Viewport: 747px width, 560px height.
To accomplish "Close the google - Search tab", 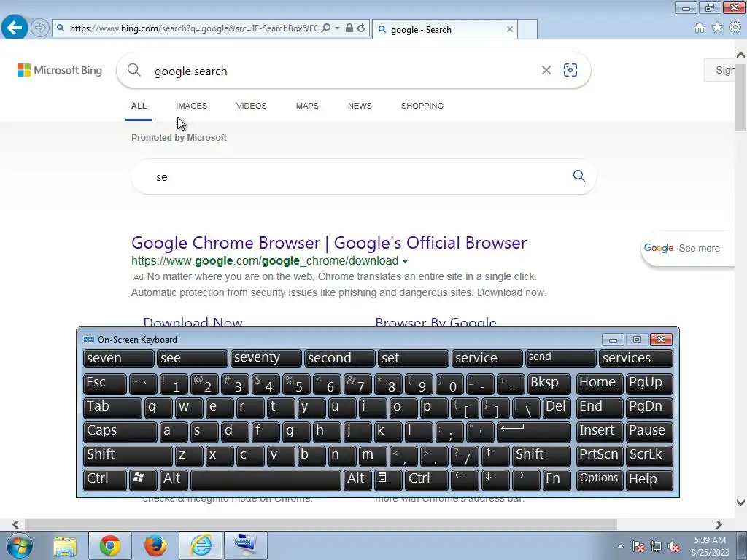I will tap(510, 29).
